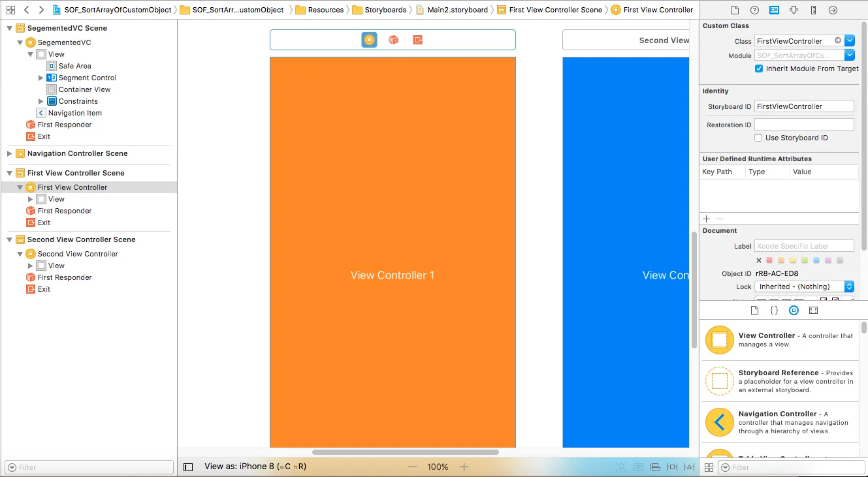Viewport: 868px width, 477px height.
Task: Expand the Segment Control item
Action: point(41,78)
